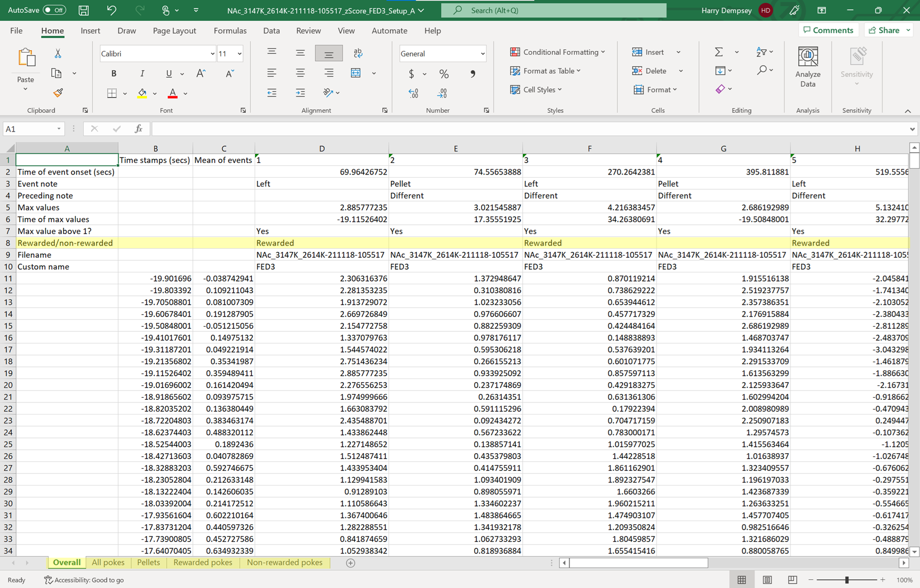Open the Analyze Data pane

click(808, 68)
